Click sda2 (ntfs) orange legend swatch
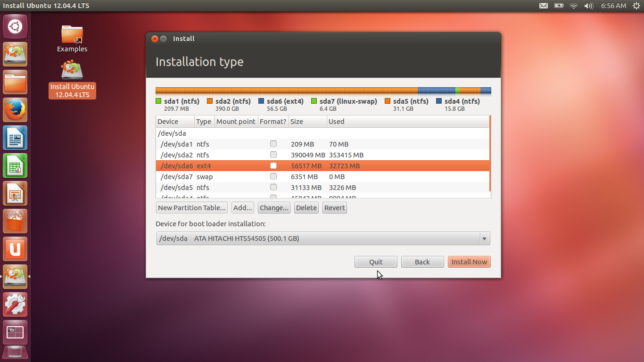 210,101
